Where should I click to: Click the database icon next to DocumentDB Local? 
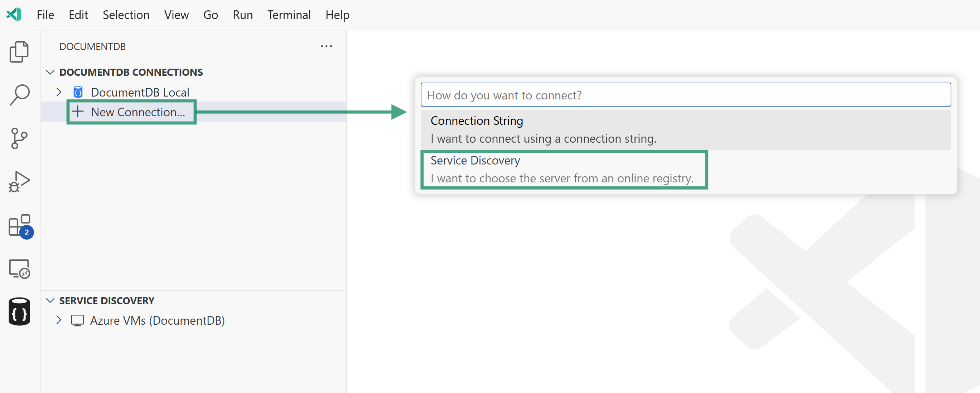[78, 92]
